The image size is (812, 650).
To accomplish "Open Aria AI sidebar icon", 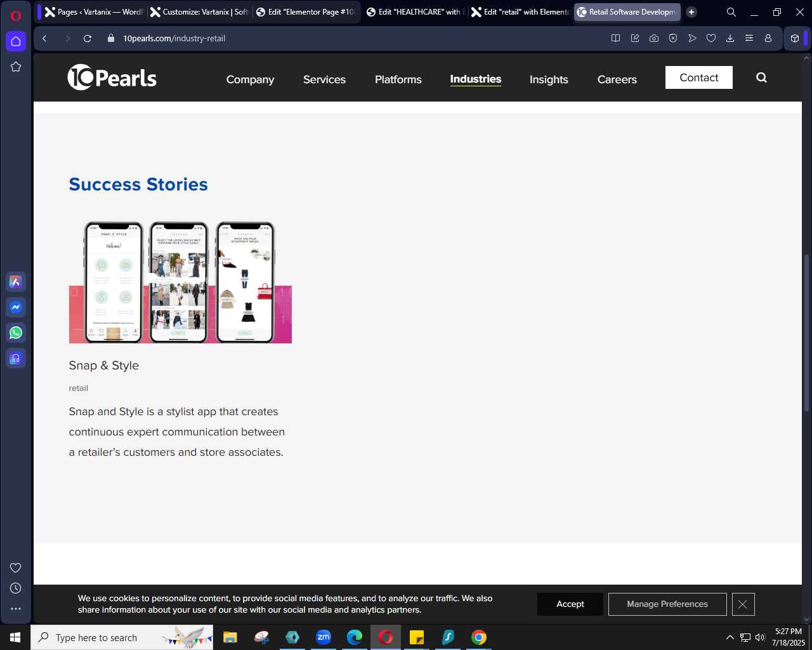I will coord(16,282).
